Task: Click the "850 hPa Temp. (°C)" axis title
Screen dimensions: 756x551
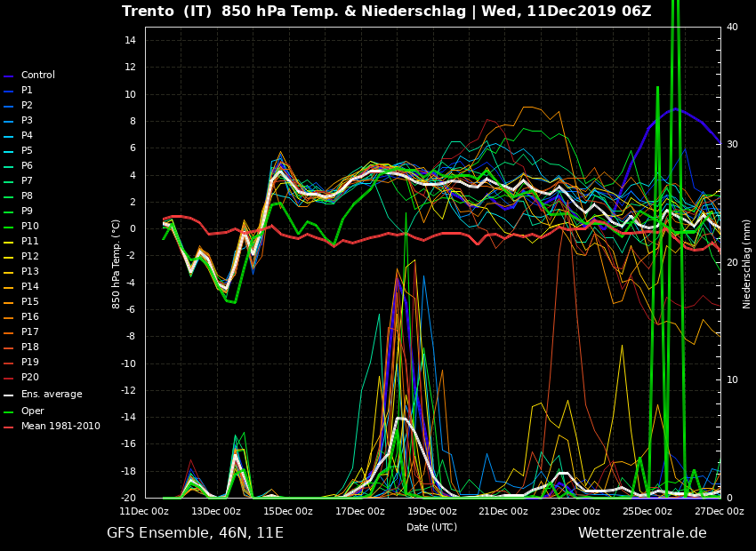Action: click(x=116, y=264)
